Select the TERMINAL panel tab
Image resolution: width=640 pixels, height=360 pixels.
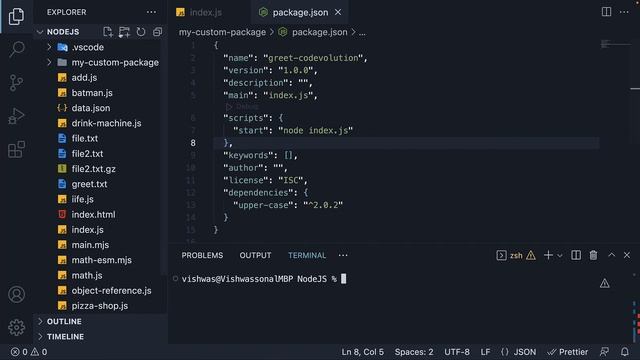tap(307, 256)
